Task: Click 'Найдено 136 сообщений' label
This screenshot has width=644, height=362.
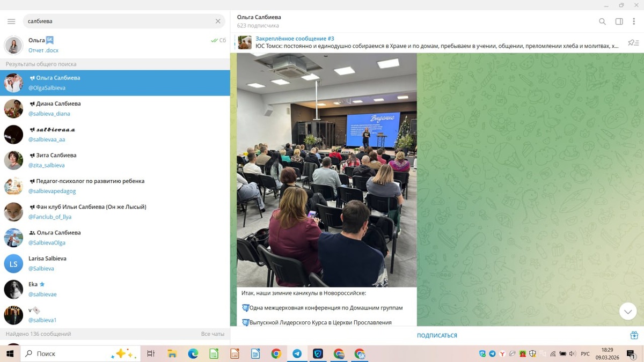Action: (x=38, y=334)
